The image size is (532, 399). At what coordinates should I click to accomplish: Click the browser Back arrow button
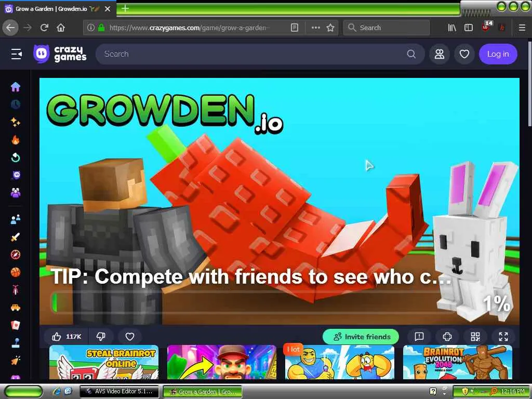tap(10, 28)
